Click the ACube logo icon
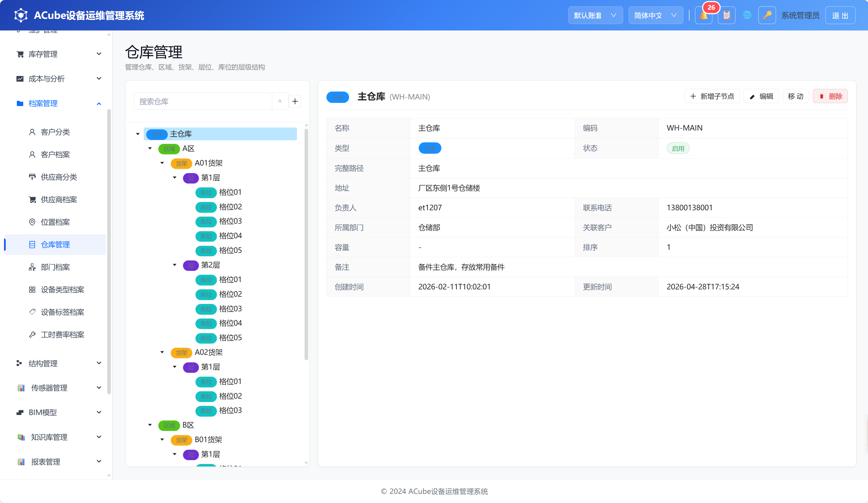Image resolution: width=868 pixels, height=503 pixels. pos(21,16)
